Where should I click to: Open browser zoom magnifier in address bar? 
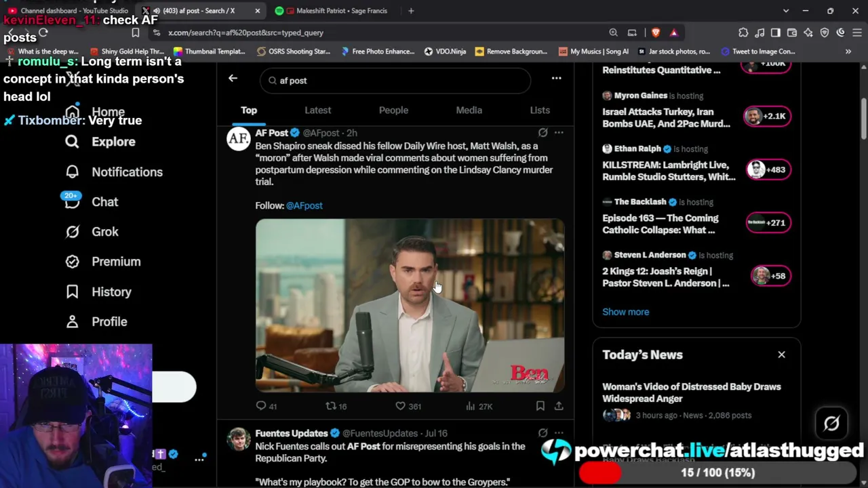pyautogui.click(x=613, y=33)
